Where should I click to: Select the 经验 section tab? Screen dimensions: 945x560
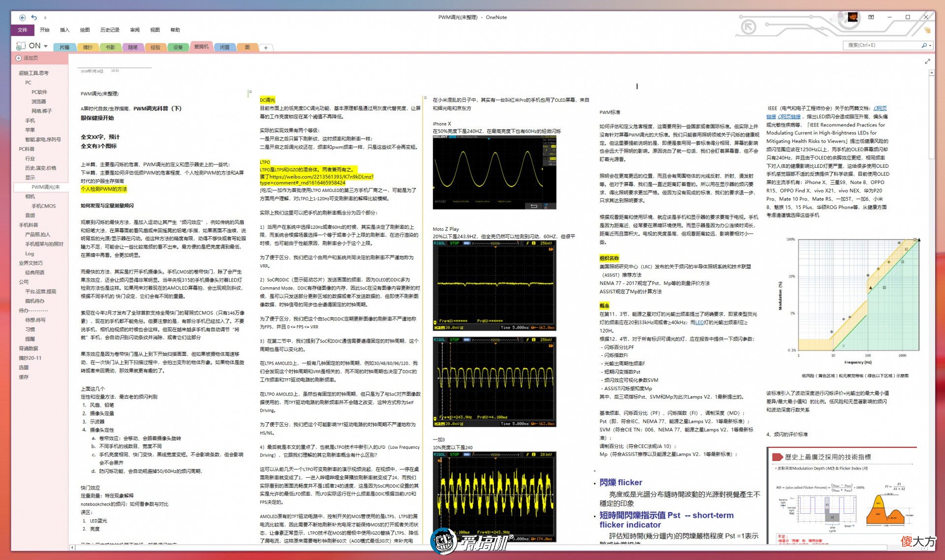pos(156,47)
